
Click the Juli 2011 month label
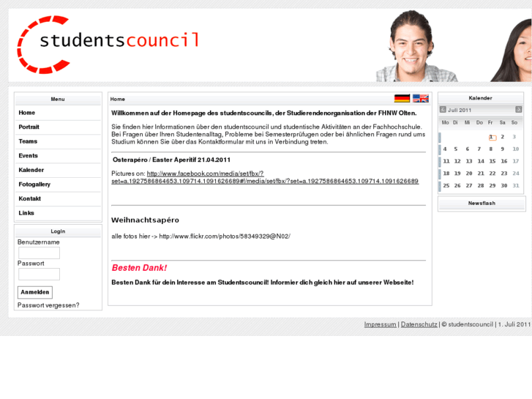460,110
